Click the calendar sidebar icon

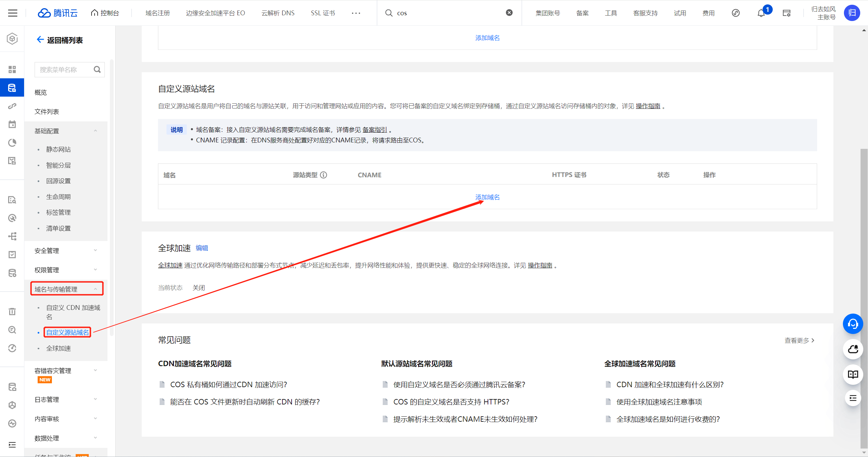click(12, 124)
